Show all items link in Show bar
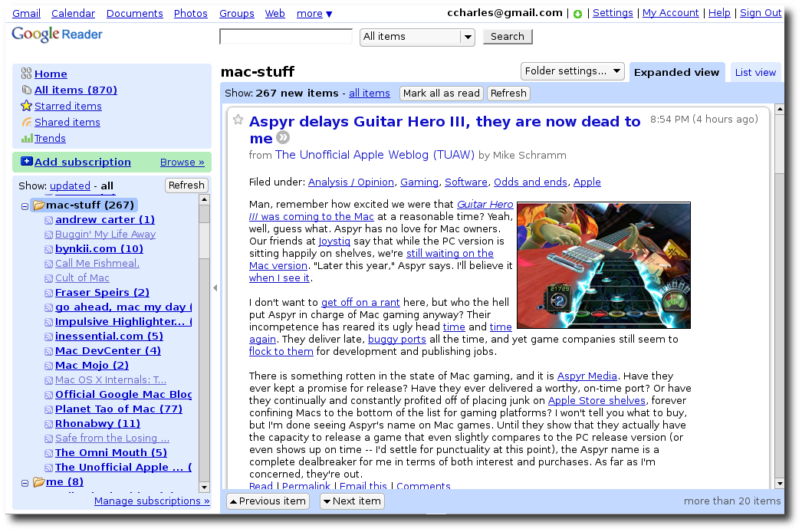802x532 pixels. [x=370, y=93]
